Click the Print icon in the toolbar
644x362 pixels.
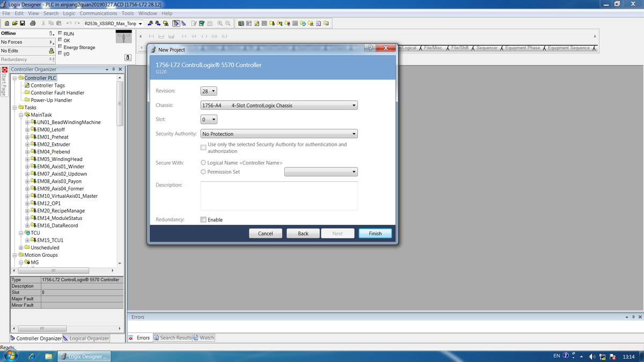point(33,24)
